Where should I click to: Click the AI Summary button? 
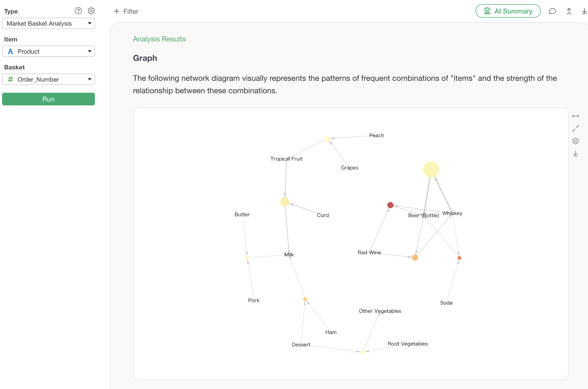click(x=508, y=11)
